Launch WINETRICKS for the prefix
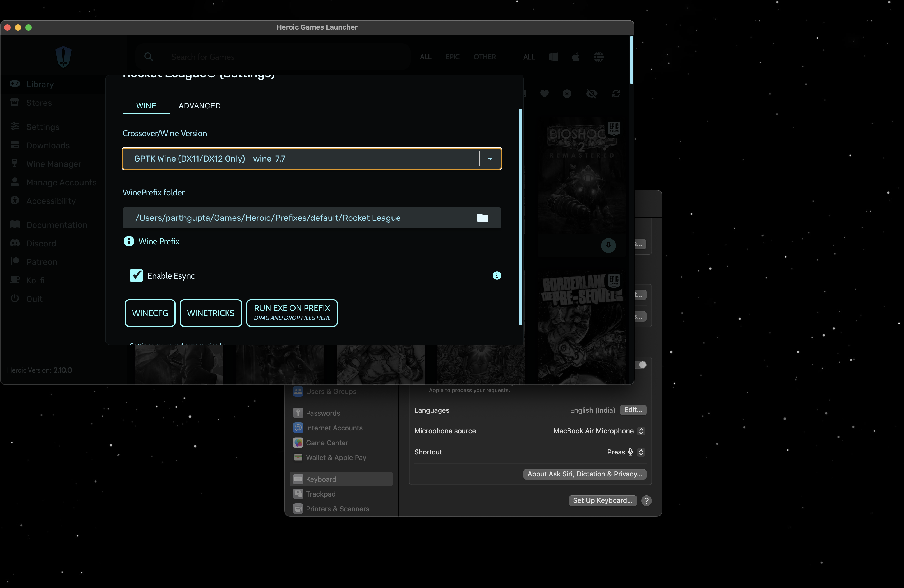 point(210,313)
